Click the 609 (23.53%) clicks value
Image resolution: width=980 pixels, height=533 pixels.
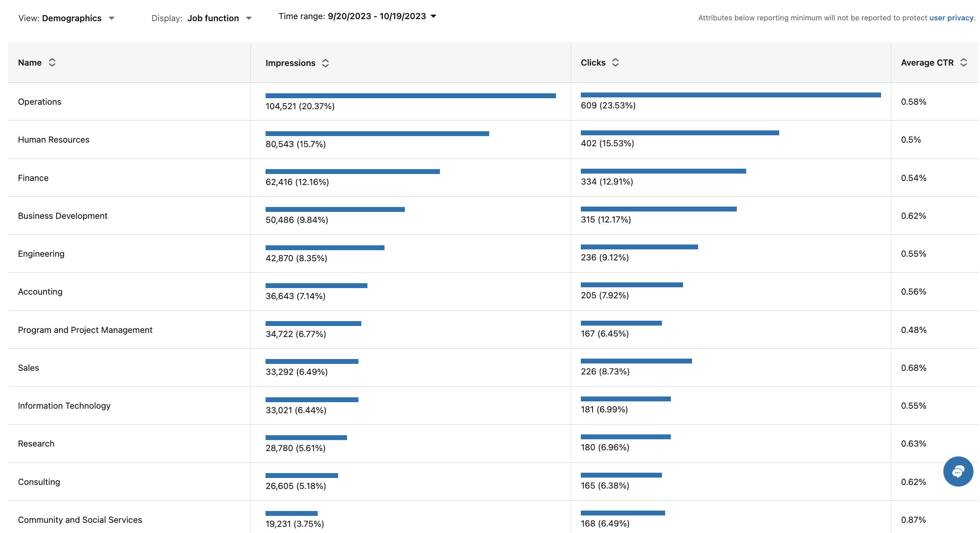608,106
